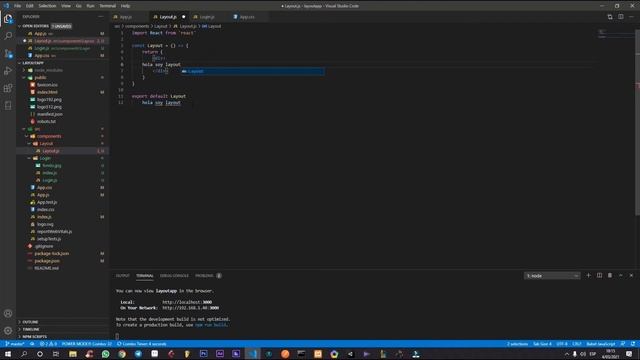Click Babel JavaScript language mode
Screen dimensions: 640x360
tap(601, 344)
